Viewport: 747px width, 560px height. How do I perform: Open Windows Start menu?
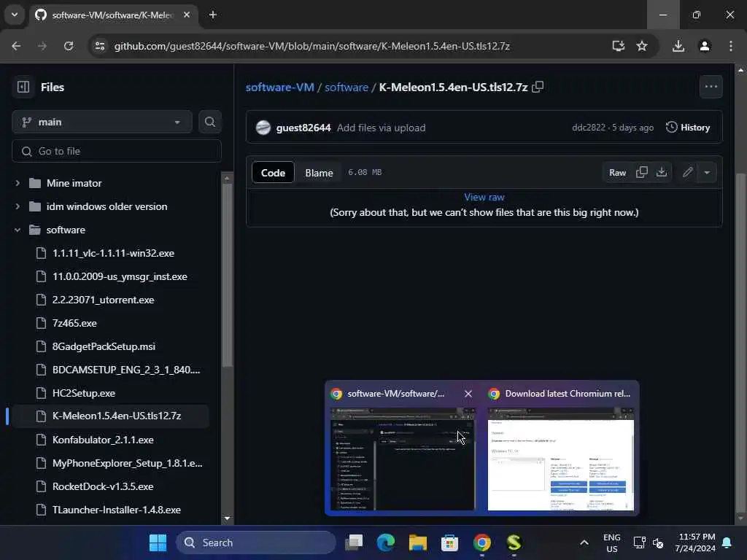(x=158, y=542)
